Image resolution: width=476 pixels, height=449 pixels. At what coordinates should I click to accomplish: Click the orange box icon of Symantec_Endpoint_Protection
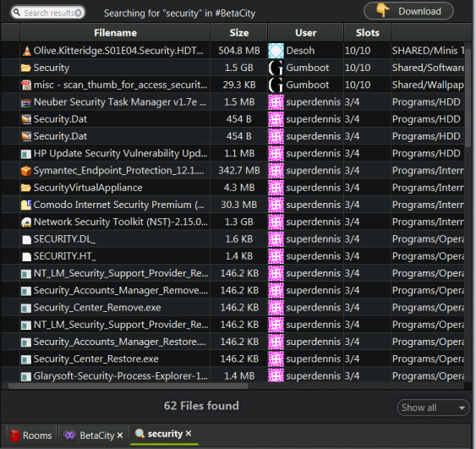[26, 171]
